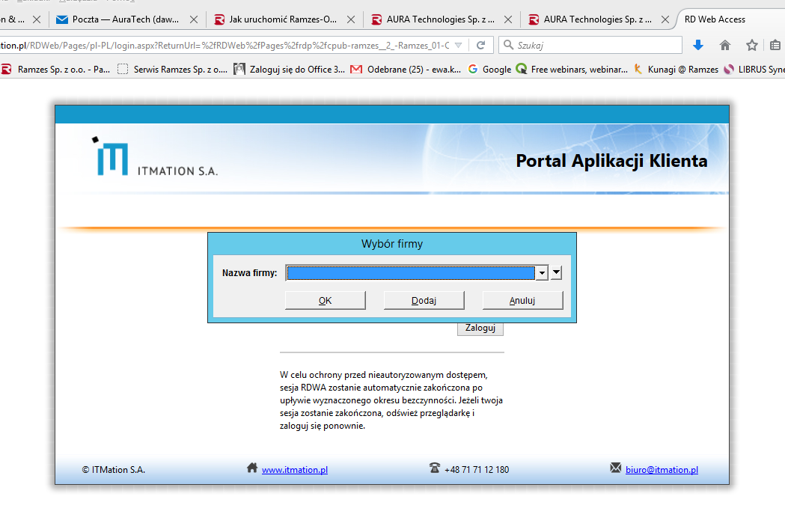
Task: Close the Poczta — AuraTech tab
Action: pos(194,19)
